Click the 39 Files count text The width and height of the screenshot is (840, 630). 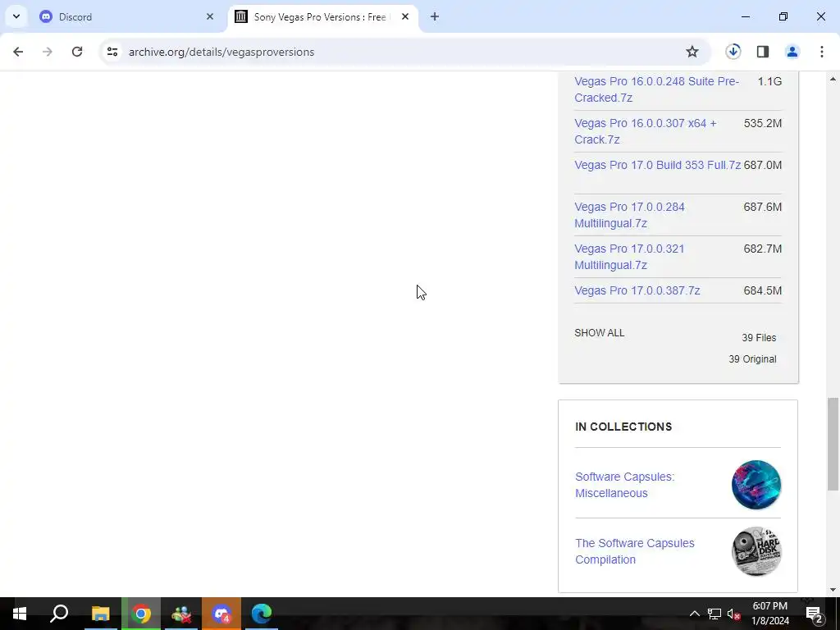tap(759, 337)
